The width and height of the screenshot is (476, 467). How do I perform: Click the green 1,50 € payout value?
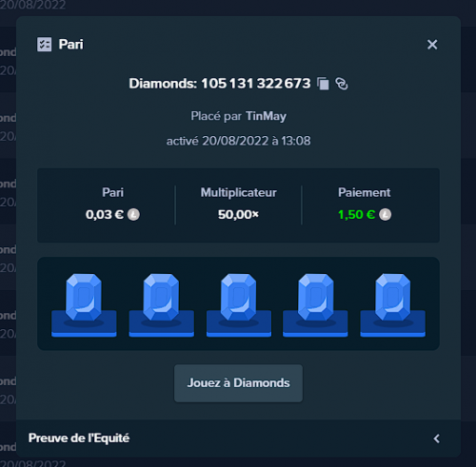coord(357,215)
